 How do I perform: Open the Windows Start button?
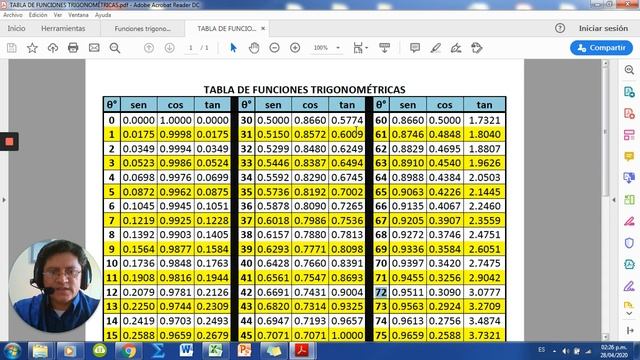click(12, 351)
